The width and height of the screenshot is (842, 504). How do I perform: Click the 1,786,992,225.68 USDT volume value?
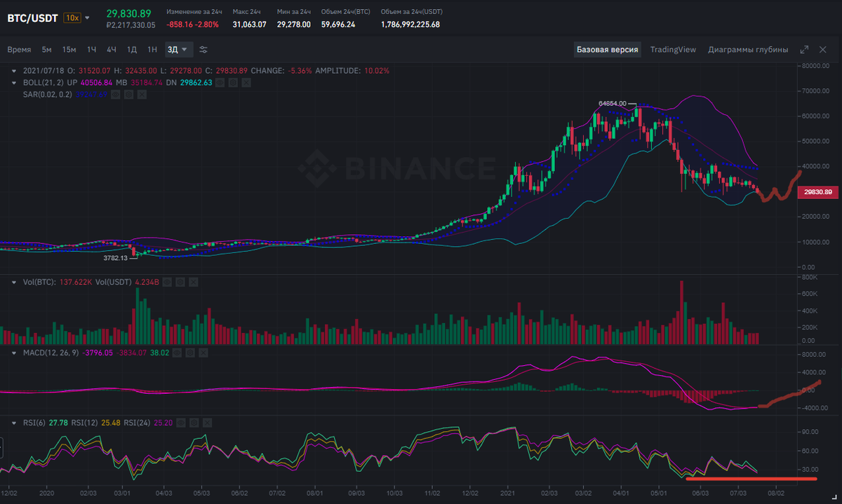[410, 25]
